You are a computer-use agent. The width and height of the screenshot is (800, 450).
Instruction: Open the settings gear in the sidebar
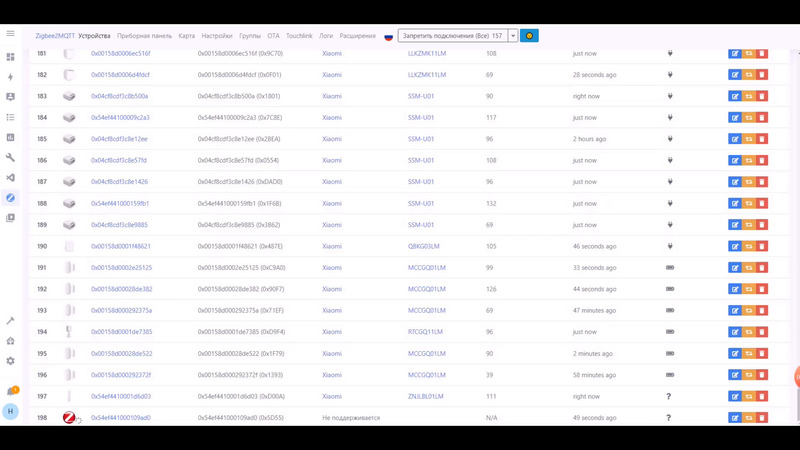click(x=11, y=361)
